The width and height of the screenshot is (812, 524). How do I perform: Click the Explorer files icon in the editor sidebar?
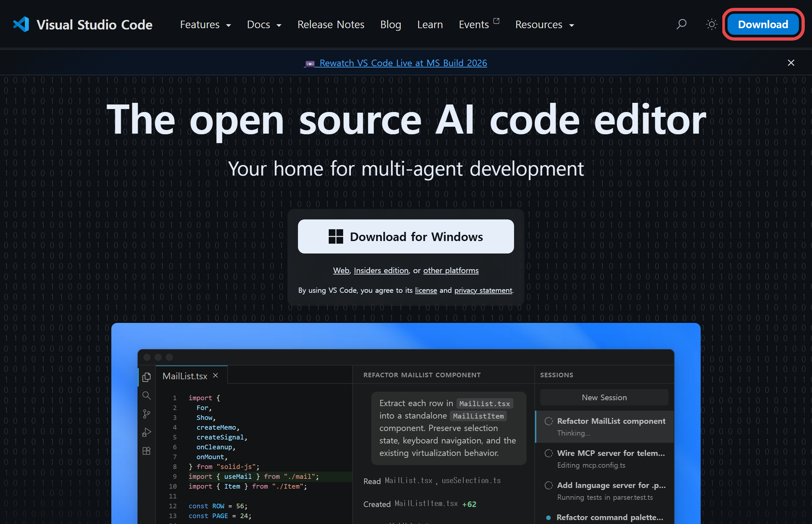pos(147,377)
